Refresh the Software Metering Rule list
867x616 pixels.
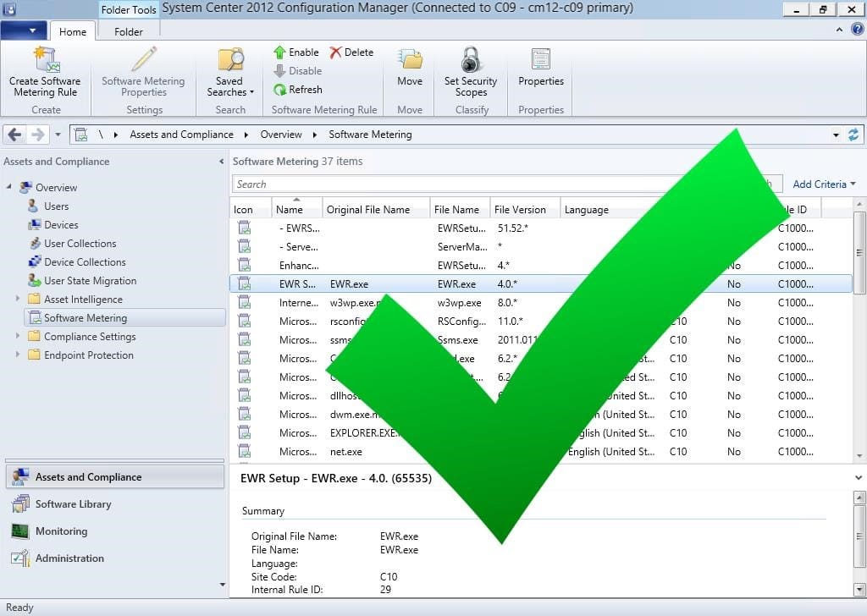(297, 90)
